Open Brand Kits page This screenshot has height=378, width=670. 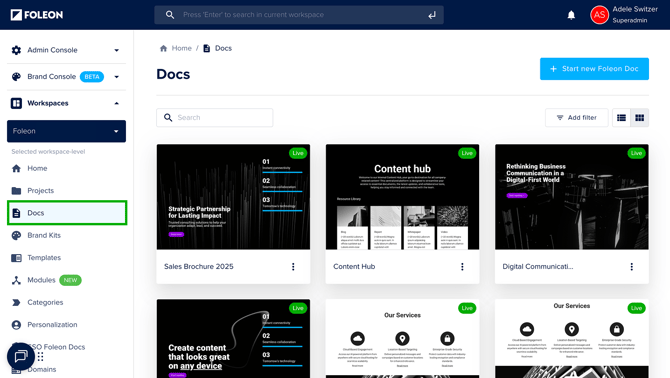point(44,235)
